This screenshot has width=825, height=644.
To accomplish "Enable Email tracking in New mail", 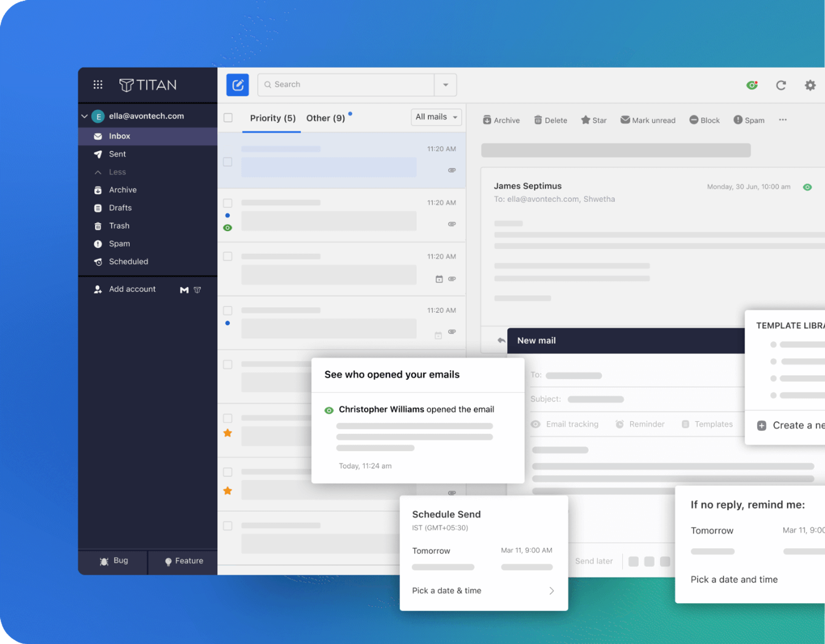I will pyautogui.click(x=565, y=424).
